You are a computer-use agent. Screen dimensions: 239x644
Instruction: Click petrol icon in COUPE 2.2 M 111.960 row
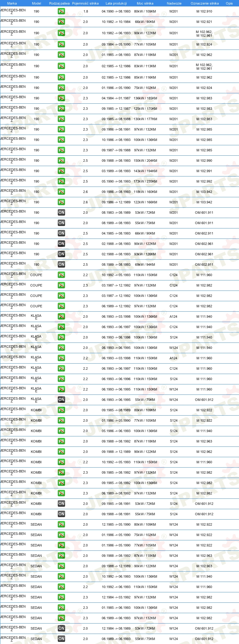coord(61,275)
